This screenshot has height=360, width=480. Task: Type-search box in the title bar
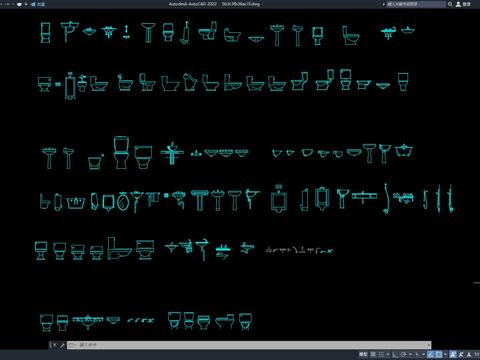tap(416, 4)
